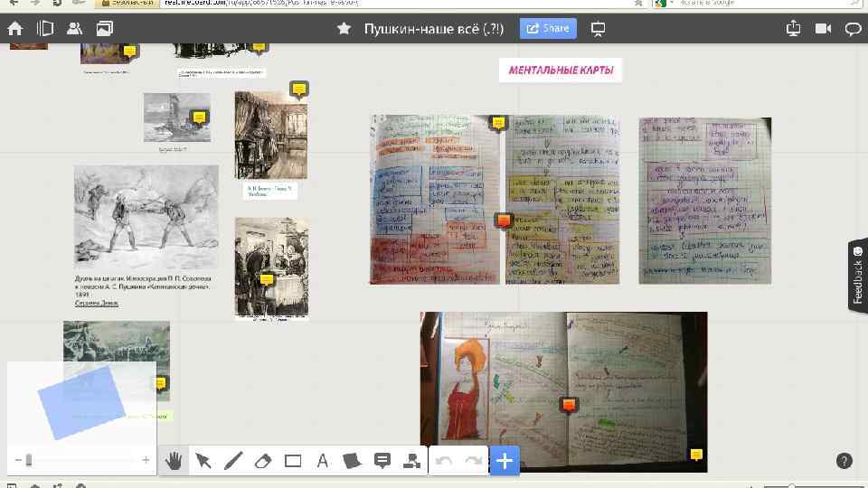
Task: Start a video chat
Action: [823, 28]
